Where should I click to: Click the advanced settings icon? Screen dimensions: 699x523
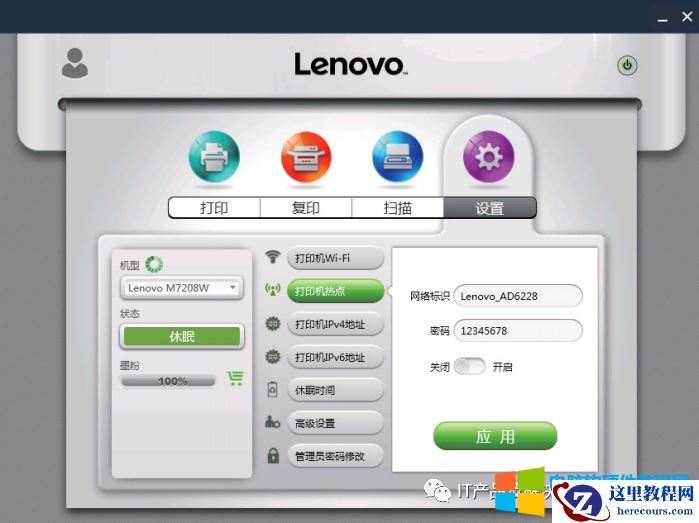click(x=272, y=422)
